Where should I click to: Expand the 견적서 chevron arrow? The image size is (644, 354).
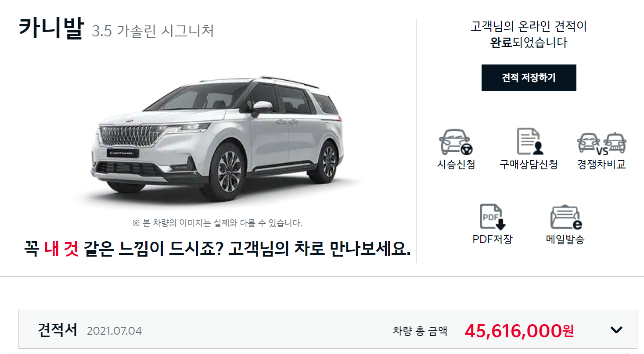[x=617, y=329]
